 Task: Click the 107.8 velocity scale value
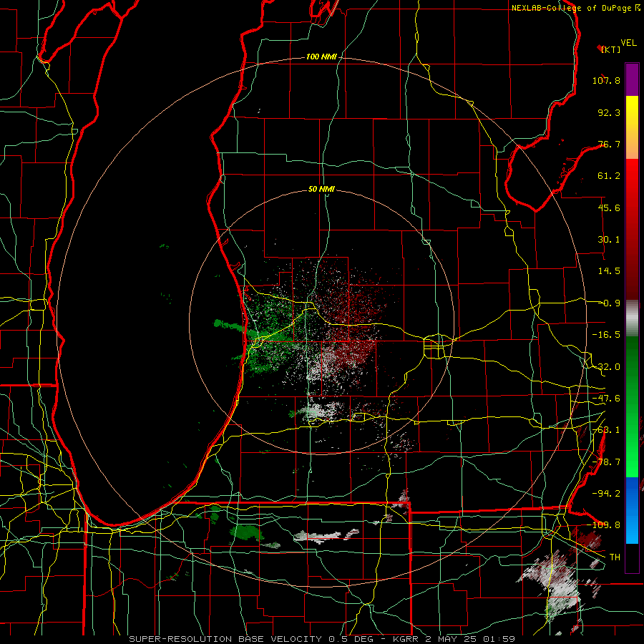coord(606,80)
